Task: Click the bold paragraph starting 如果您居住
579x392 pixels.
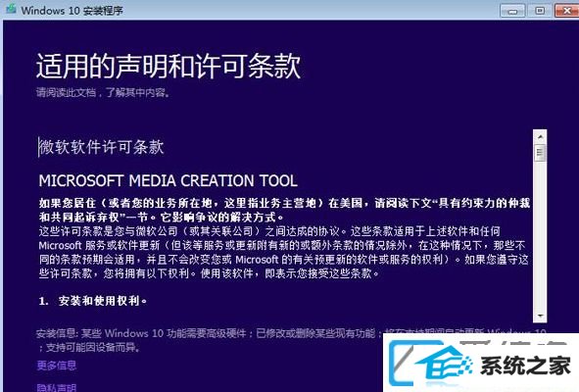Action: 284,210
